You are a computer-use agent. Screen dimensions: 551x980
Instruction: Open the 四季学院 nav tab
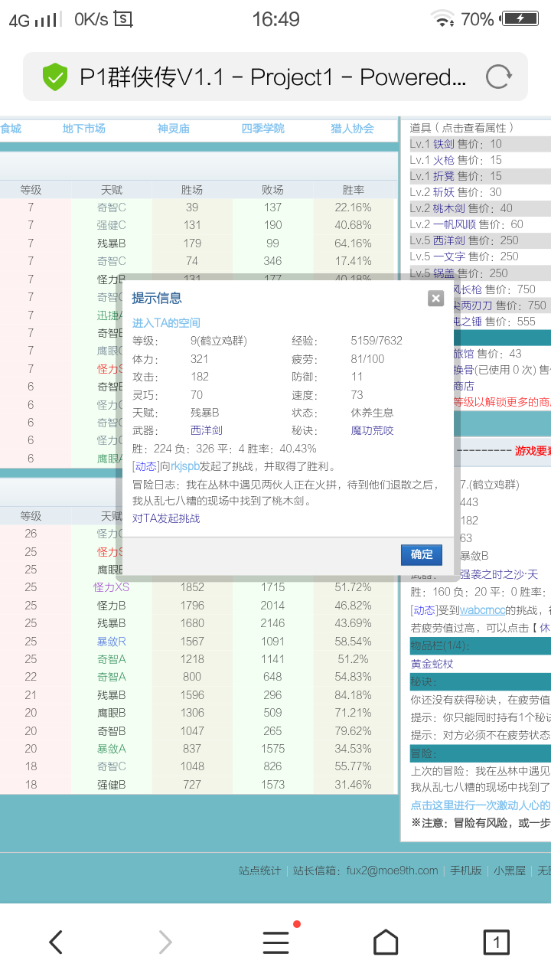click(263, 129)
